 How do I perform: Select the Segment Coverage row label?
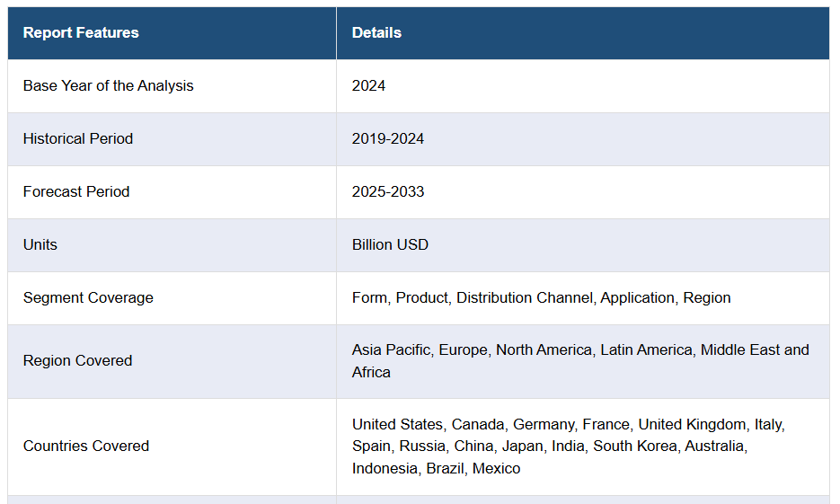click(x=88, y=298)
